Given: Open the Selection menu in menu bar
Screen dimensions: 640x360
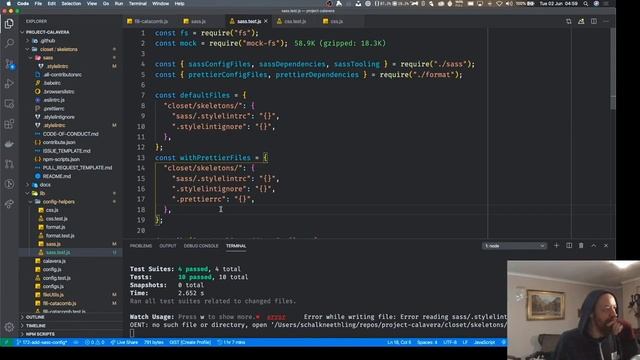Looking at the screenshot, I should (71, 4).
